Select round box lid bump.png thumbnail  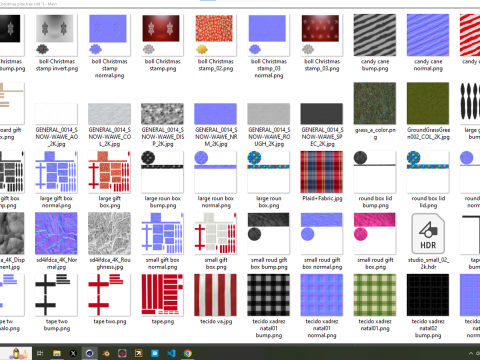375,172
